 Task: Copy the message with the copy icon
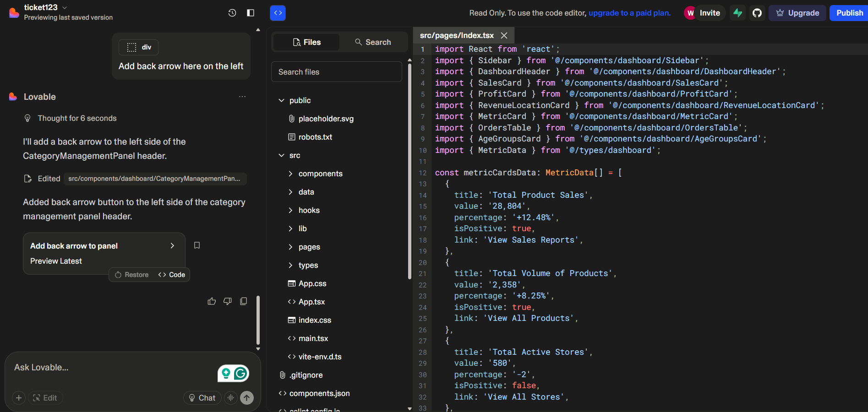pyautogui.click(x=244, y=301)
